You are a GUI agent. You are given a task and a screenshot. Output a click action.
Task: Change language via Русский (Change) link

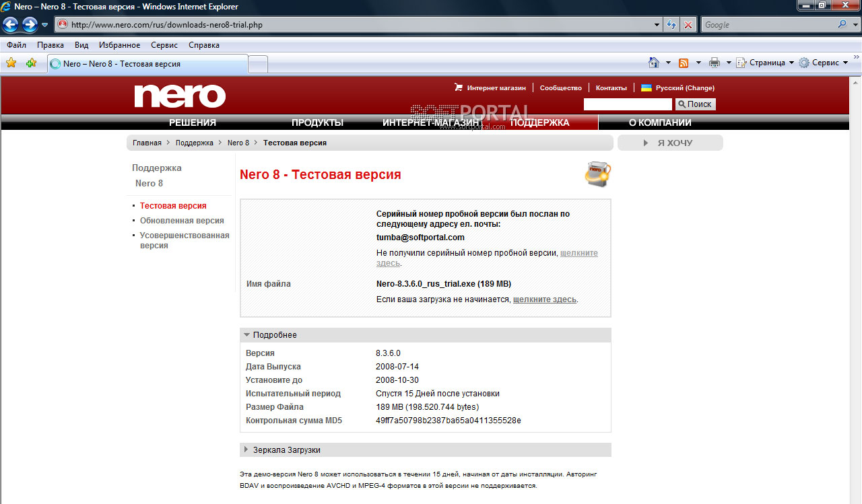click(685, 88)
